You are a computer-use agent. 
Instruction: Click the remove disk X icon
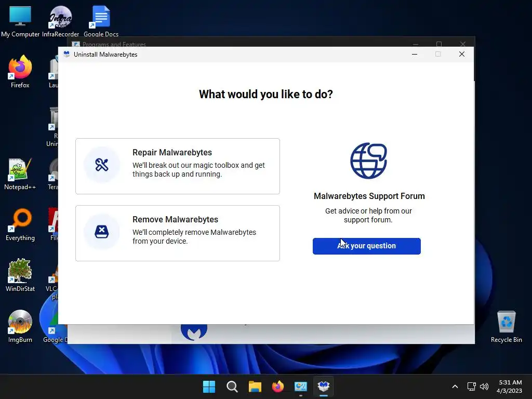(102, 232)
